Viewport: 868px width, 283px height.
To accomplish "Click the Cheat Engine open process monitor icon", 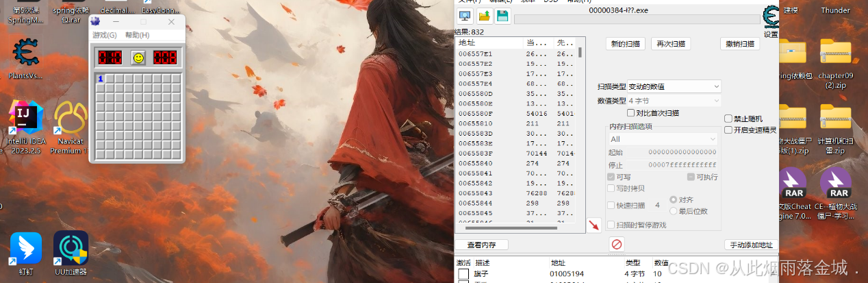I will click(465, 16).
